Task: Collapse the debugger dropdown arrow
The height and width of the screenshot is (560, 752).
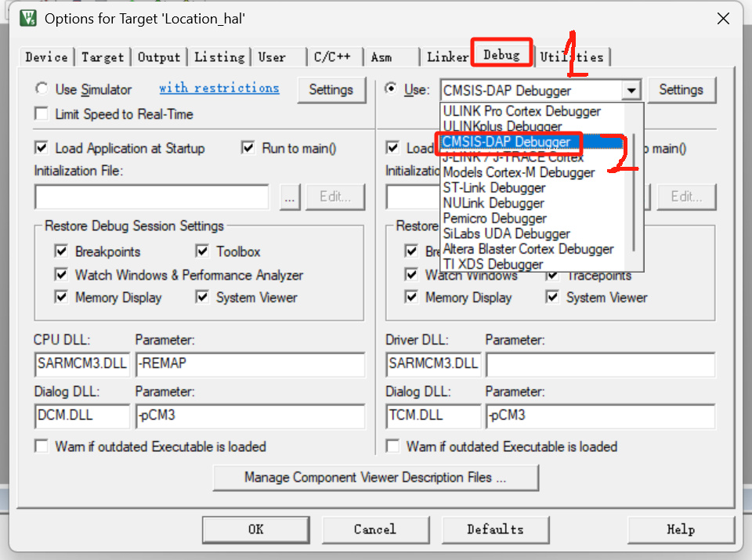Action: [631, 90]
